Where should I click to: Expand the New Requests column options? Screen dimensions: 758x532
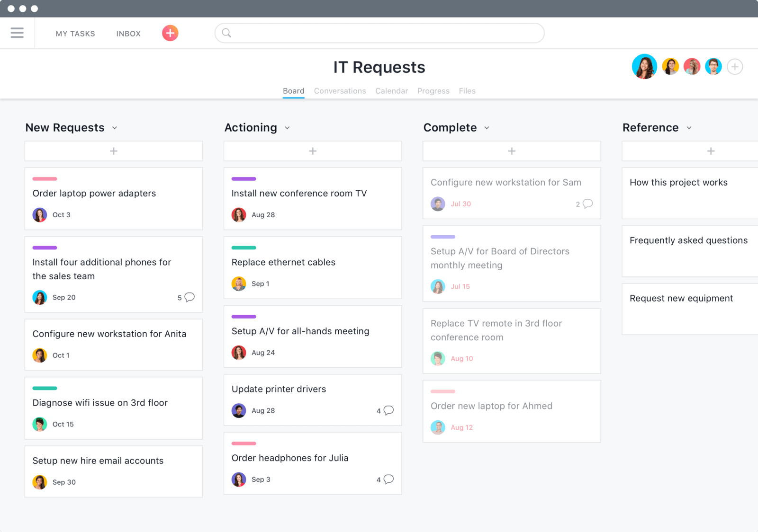coord(114,128)
